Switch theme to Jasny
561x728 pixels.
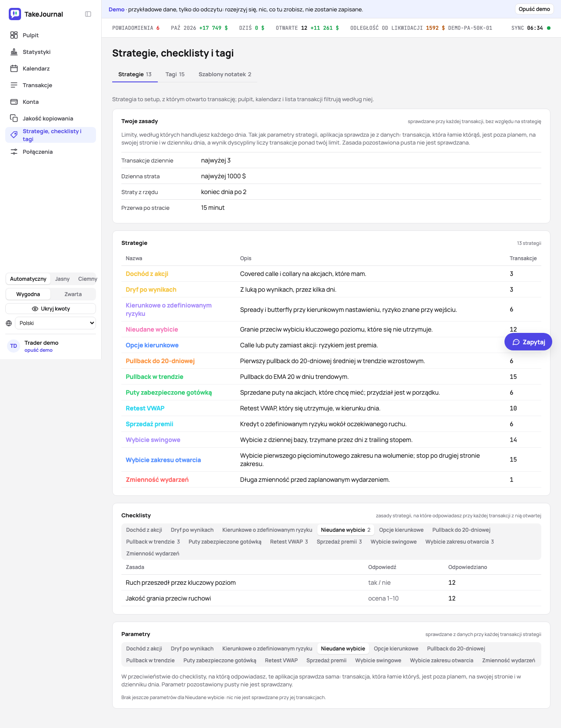coord(62,279)
